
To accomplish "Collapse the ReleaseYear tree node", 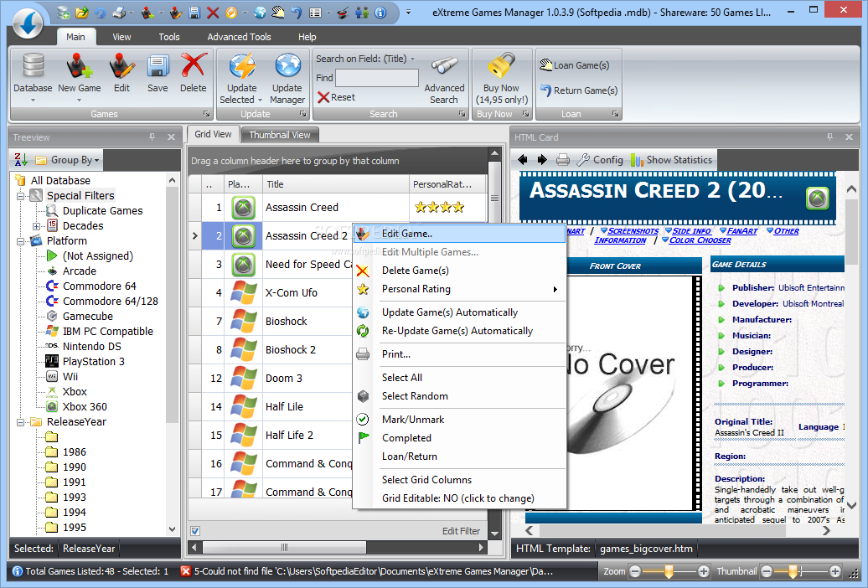I will coord(20,422).
